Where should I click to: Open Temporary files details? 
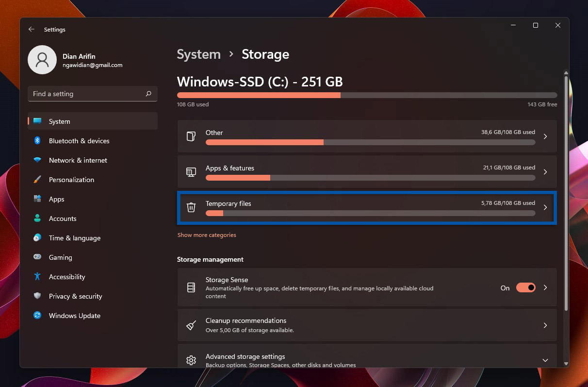pyautogui.click(x=367, y=208)
